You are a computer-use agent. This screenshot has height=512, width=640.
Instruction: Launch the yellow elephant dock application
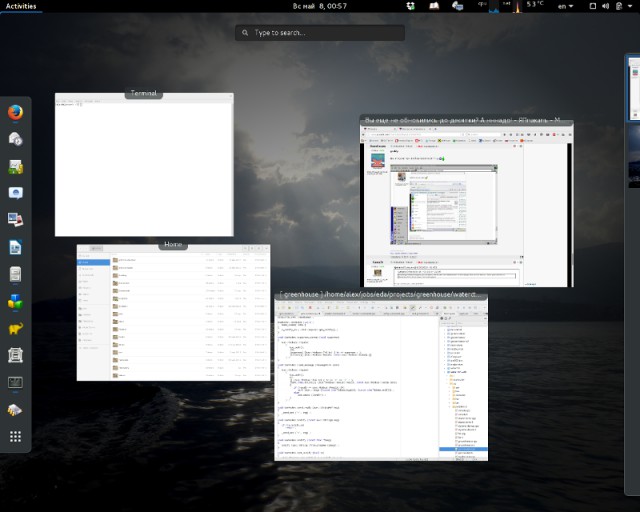[x=16, y=328]
